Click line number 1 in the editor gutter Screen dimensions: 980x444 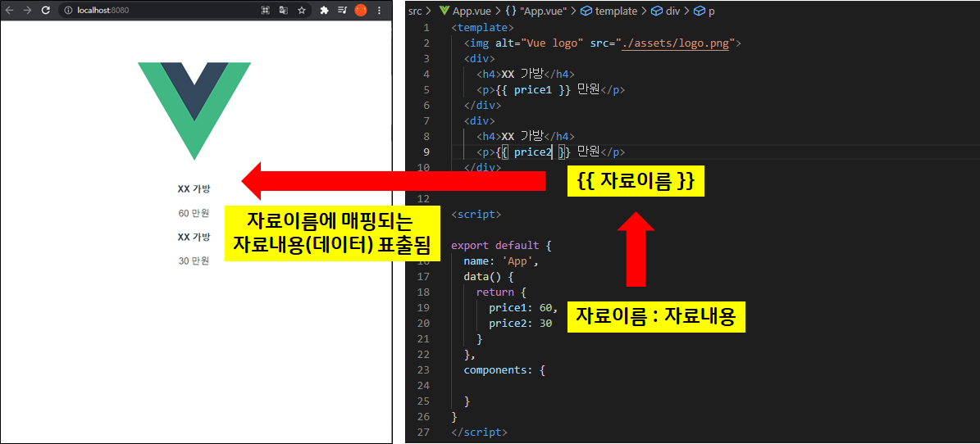point(426,28)
